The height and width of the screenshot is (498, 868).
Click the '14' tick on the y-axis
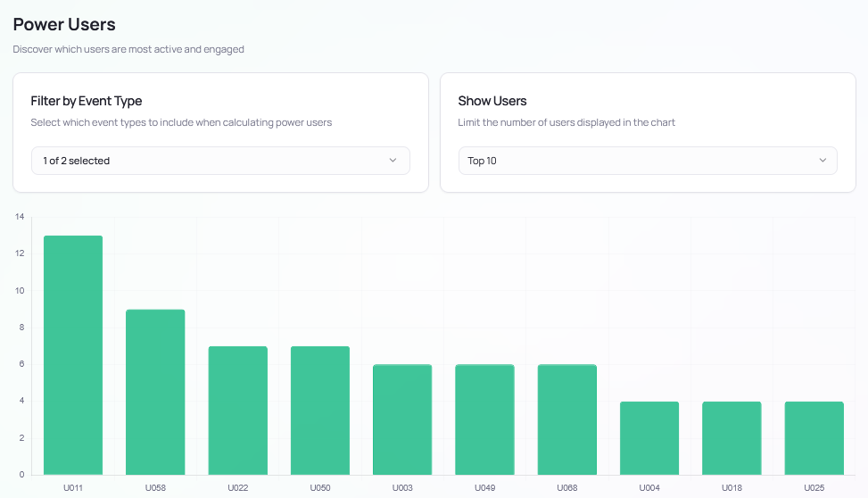click(20, 217)
